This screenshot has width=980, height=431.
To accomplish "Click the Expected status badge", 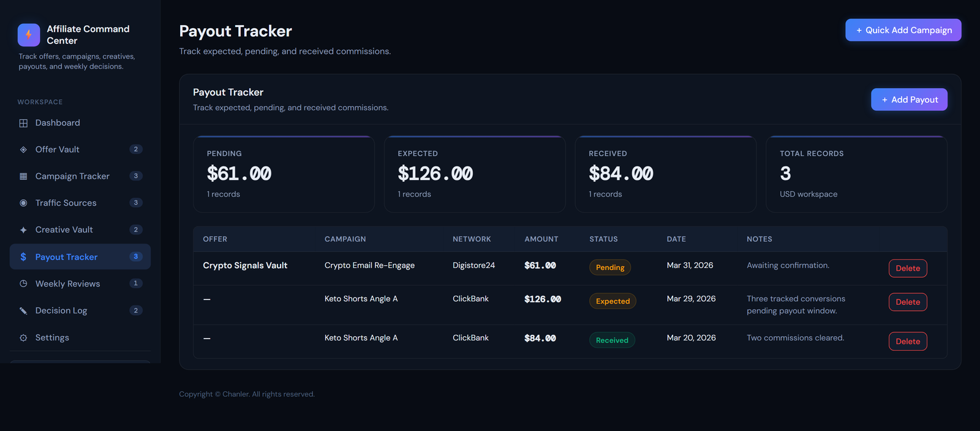I will pyautogui.click(x=612, y=301).
